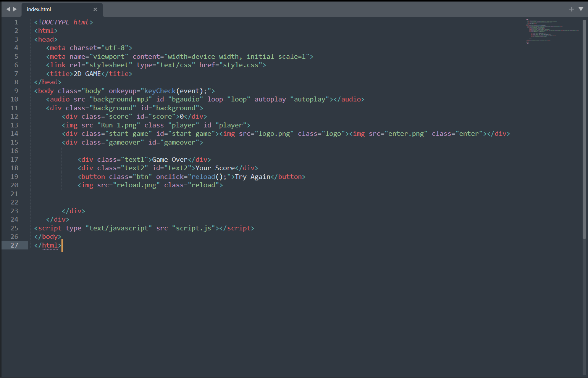Click the "viewport" meta name value

109,56
